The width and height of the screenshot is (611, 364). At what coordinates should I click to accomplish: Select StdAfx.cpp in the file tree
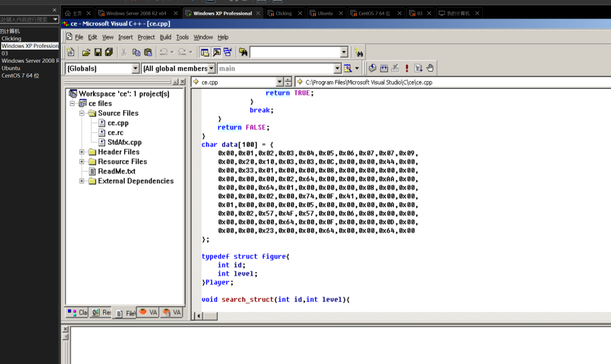(x=124, y=143)
